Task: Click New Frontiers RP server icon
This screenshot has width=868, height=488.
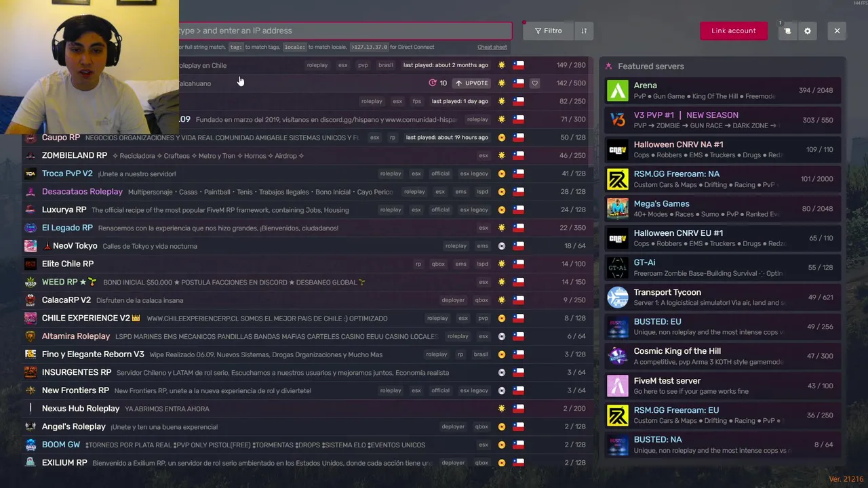Action: pos(31,390)
